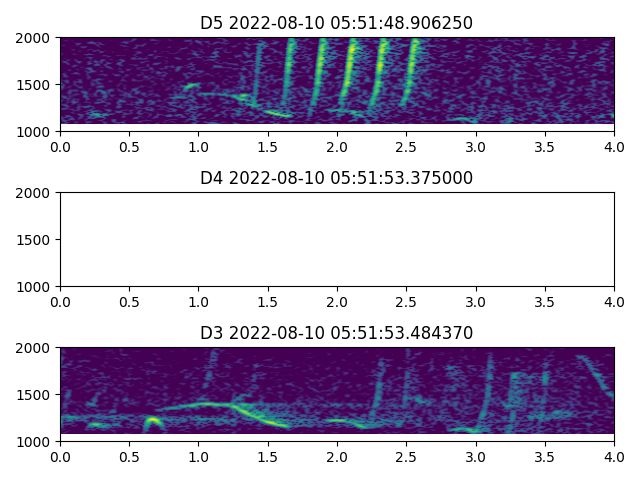Image resolution: width=640 pixels, height=480 pixels.
Task: Click inside the empty D4 plot area
Action: (x=336, y=240)
